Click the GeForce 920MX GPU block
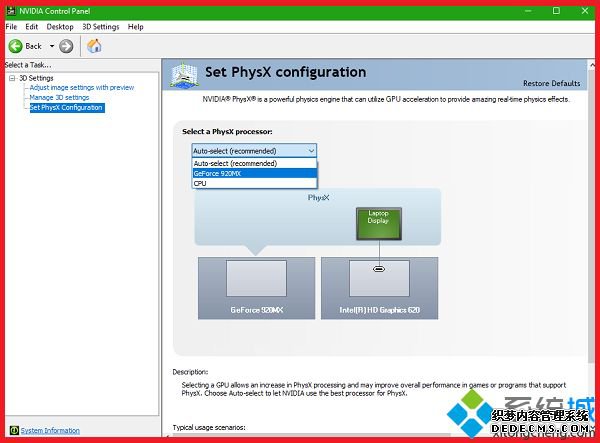Viewport: 600px width, 443px height. click(256, 288)
